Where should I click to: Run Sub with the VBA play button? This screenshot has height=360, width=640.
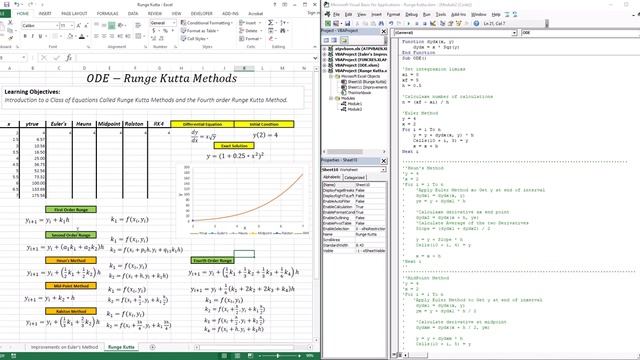click(409, 24)
